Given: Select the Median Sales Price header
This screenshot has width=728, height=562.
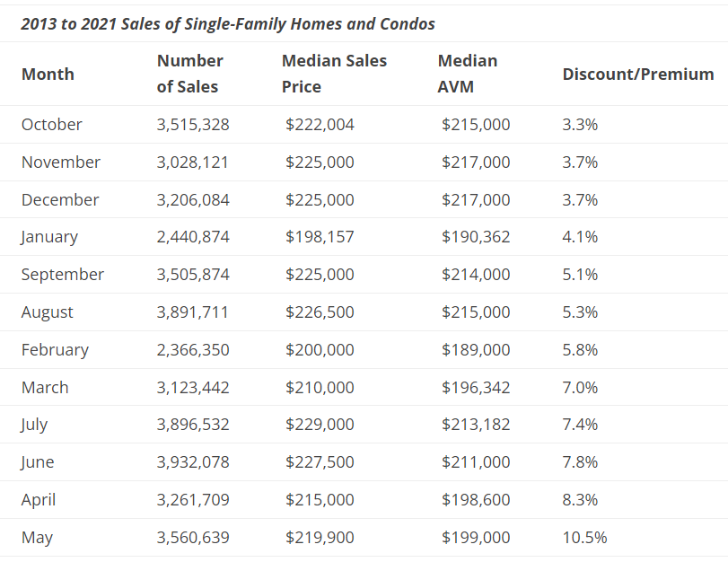Looking at the screenshot, I should (334, 74).
